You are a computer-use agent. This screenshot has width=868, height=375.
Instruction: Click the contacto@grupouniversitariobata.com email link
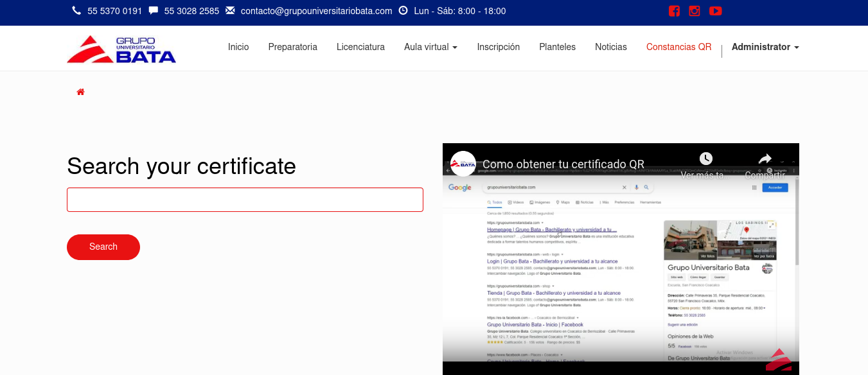coord(317,11)
